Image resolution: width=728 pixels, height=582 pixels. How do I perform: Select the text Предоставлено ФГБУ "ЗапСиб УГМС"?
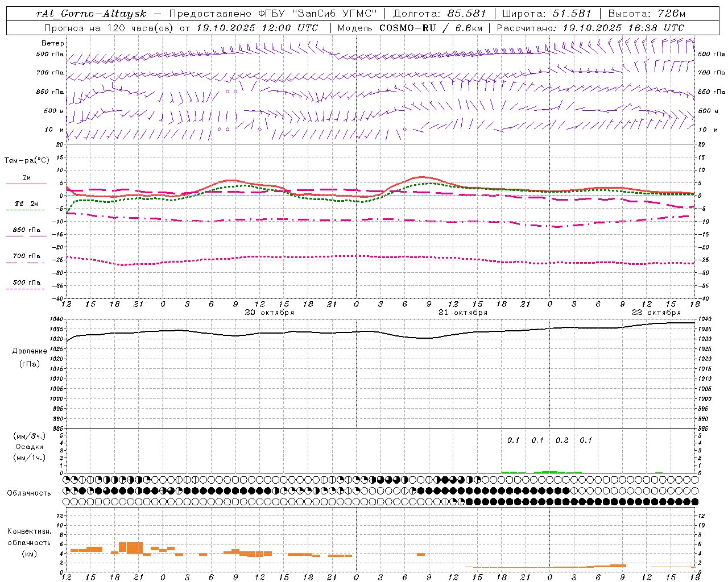tap(274, 14)
